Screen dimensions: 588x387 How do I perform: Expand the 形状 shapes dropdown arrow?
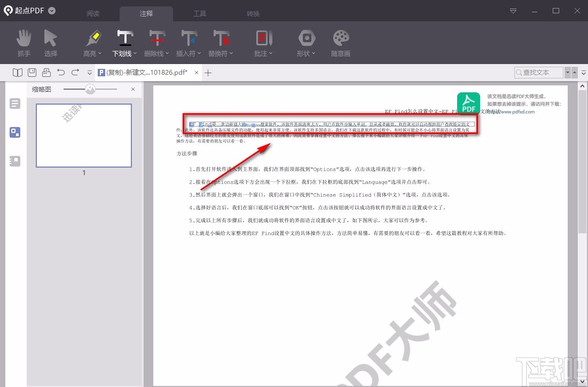coord(313,53)
